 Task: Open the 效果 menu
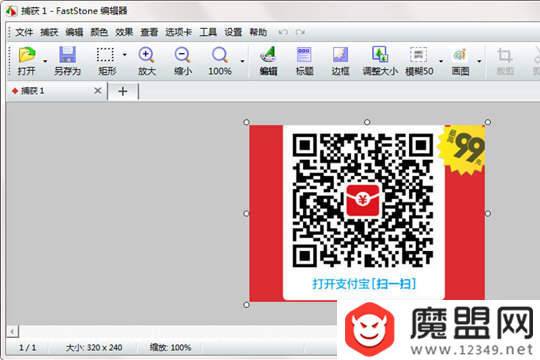coord(124,32)
